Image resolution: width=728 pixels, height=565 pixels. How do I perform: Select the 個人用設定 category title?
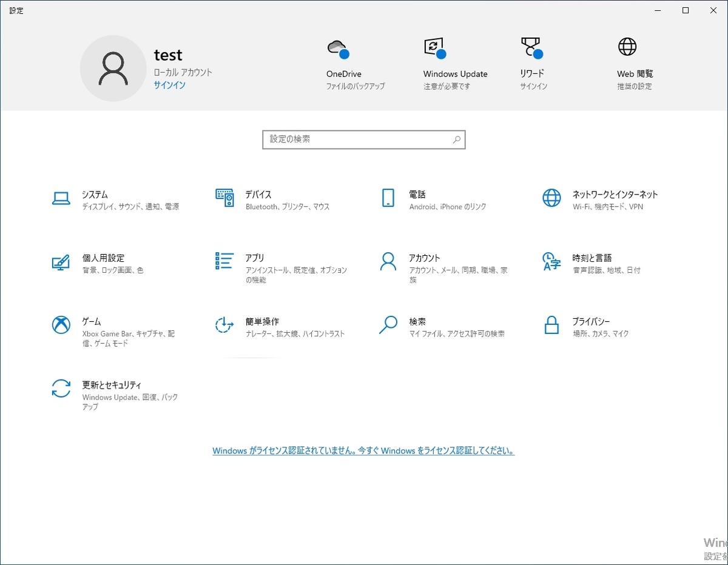coord(103,258)
